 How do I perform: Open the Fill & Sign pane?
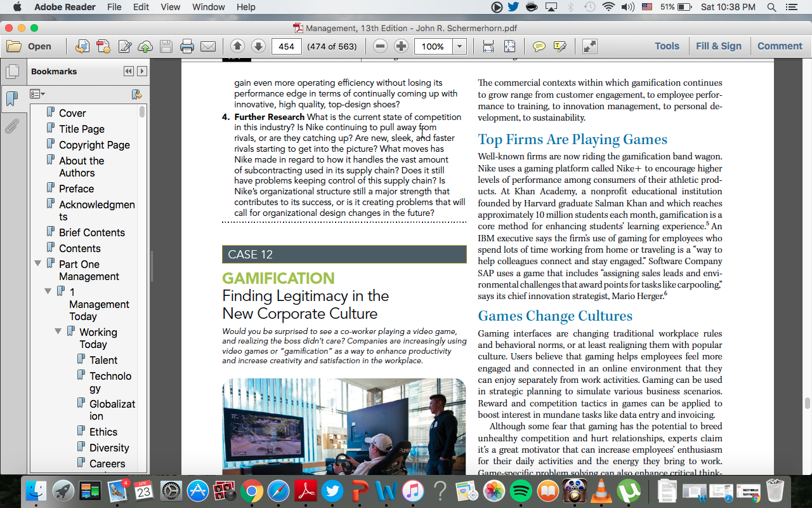[718, 46]
